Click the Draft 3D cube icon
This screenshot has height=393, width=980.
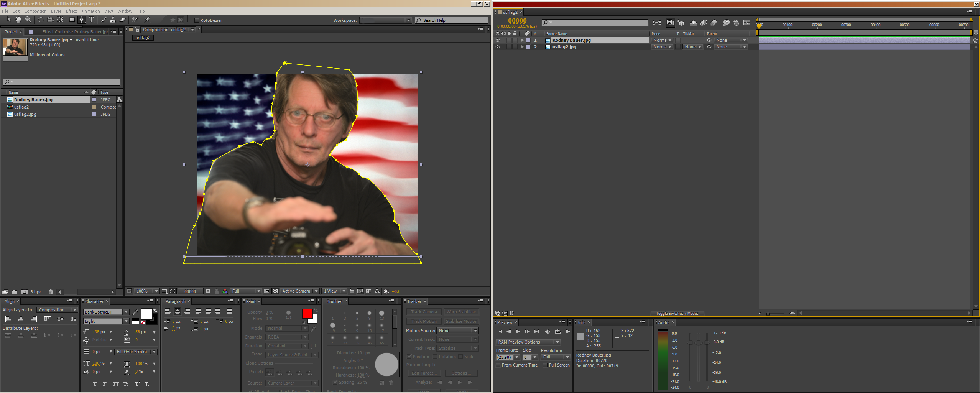(681, 23)
